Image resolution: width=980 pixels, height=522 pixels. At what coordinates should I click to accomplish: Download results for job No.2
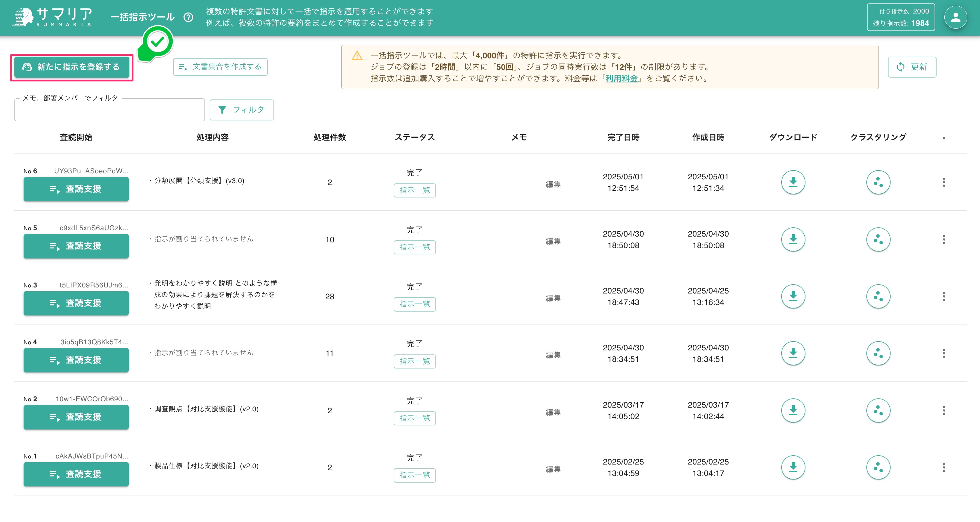pyautogui.click(x=793, y=410)
